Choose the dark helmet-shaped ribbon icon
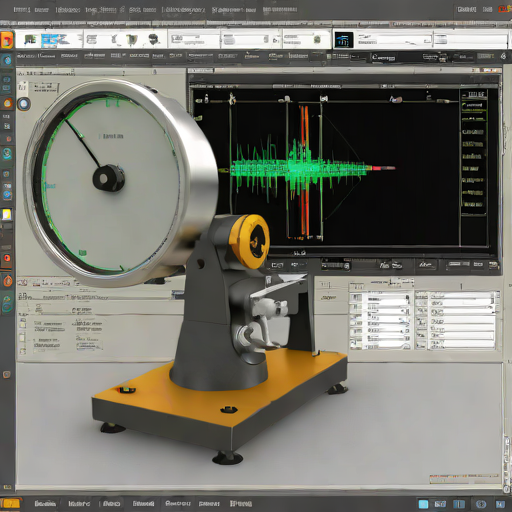 tap(153, 40)
